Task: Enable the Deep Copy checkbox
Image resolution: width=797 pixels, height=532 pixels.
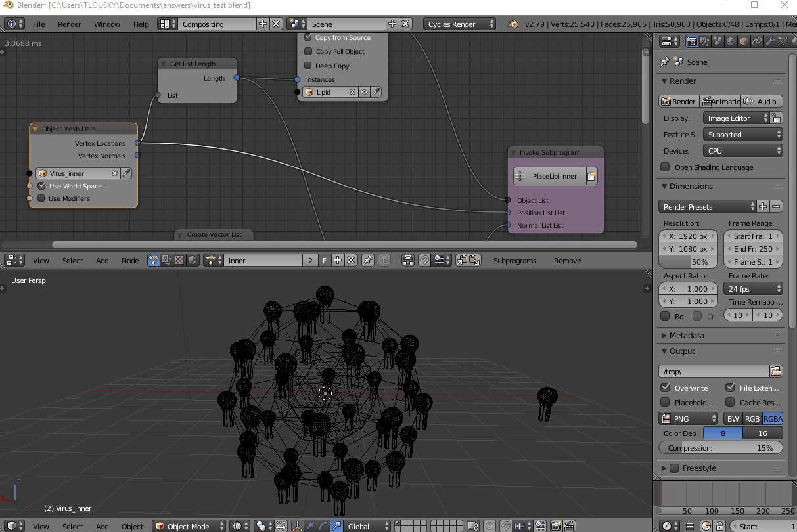Action: [306, 66]
